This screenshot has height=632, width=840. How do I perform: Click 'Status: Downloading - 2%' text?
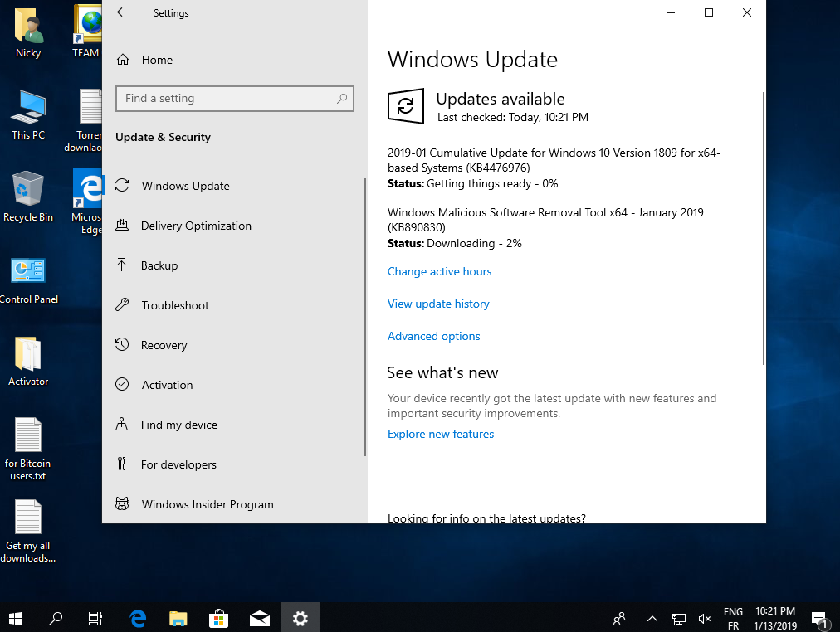[454, 244]
